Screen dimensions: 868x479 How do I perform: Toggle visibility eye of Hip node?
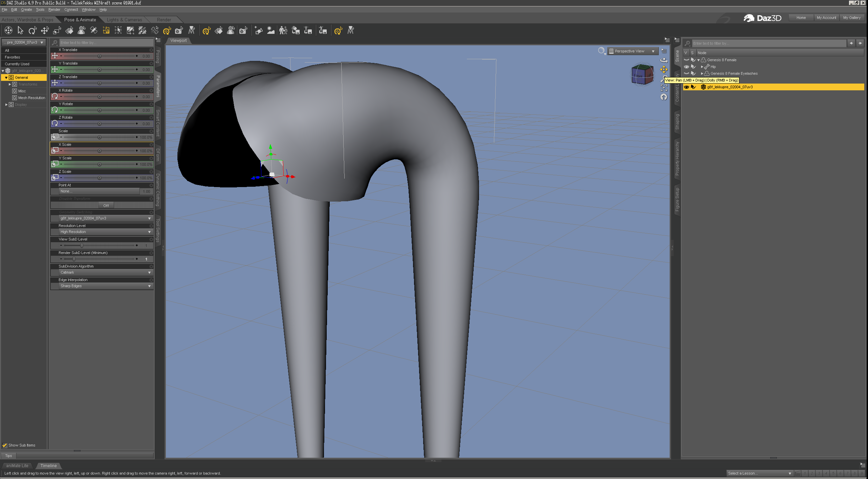pos(687,67)
